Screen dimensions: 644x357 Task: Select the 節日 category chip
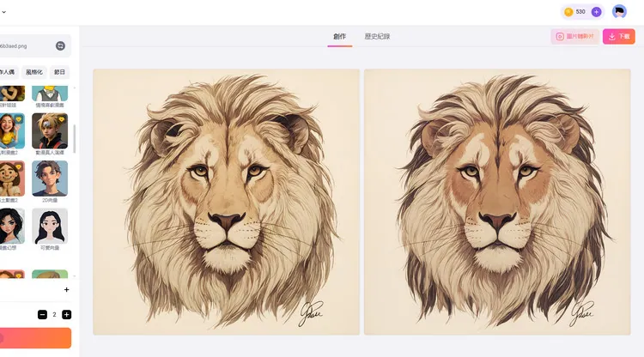pyautogui.click(x=59, y=72)
